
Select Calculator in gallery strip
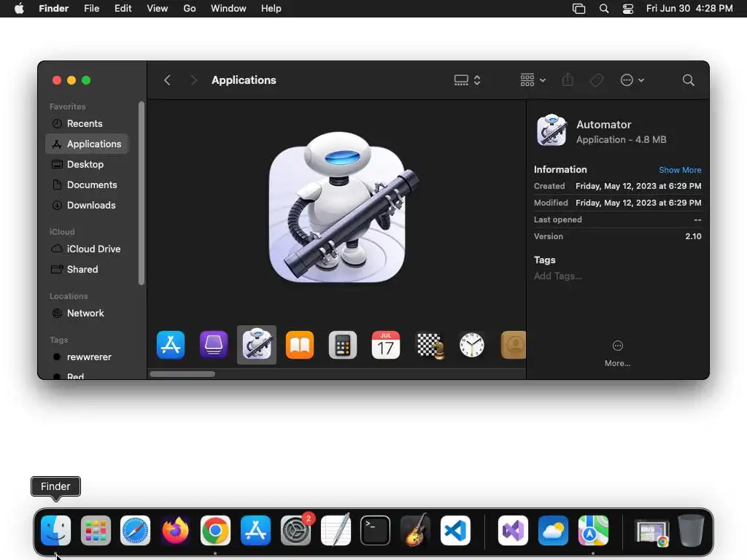click(x=343, y=345)
